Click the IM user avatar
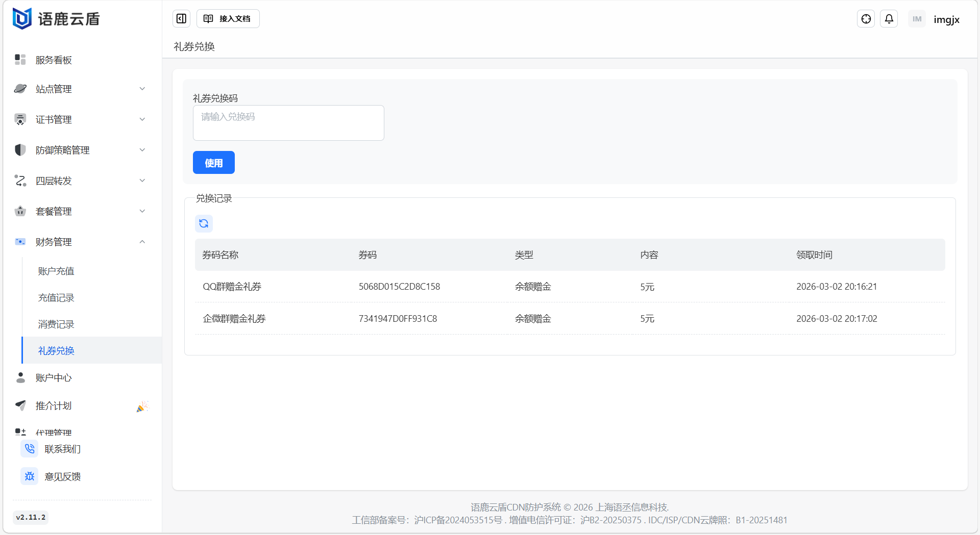Screen dimensions: 980x535 pos(917,19)
